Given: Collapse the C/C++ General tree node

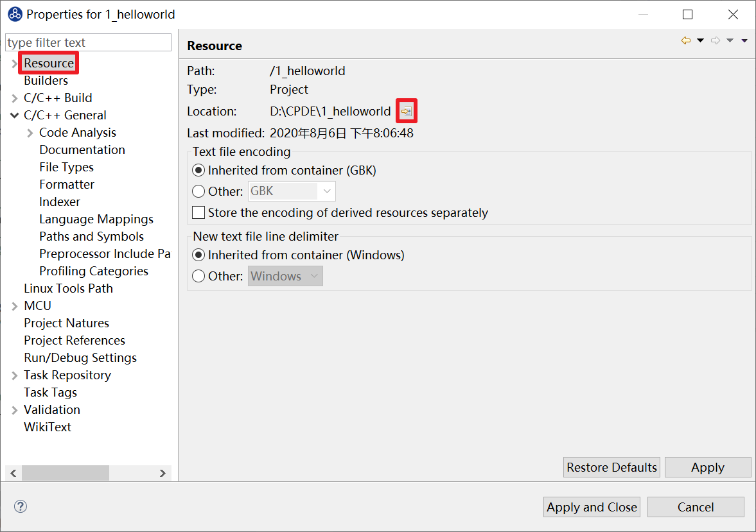Looking at the screenshot, I should tap(14, 116).
